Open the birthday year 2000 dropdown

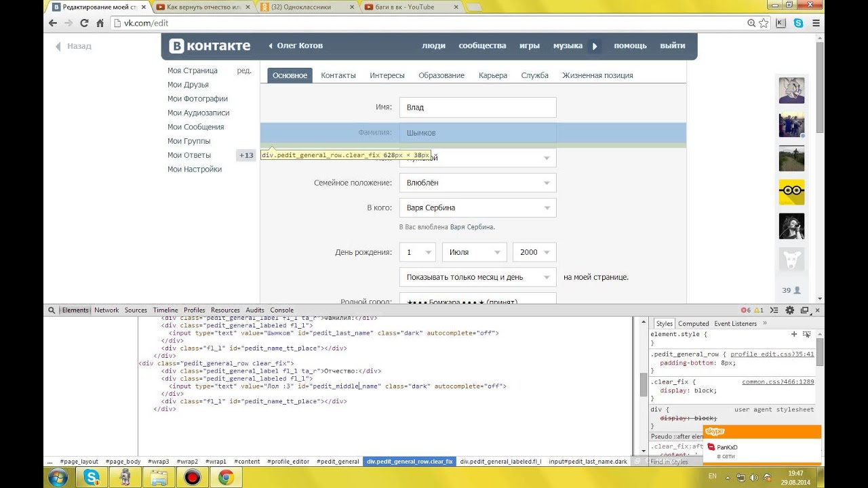[x=534, y=252]
